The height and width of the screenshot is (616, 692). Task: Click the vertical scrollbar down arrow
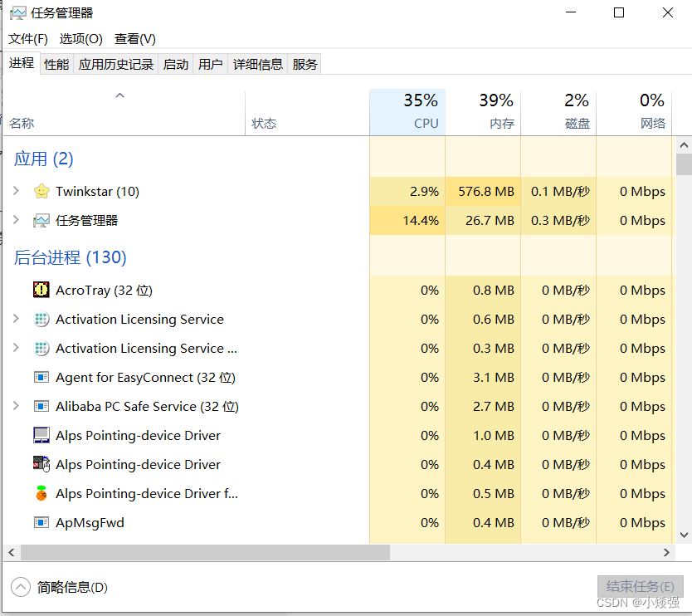[x=684, y=535]
